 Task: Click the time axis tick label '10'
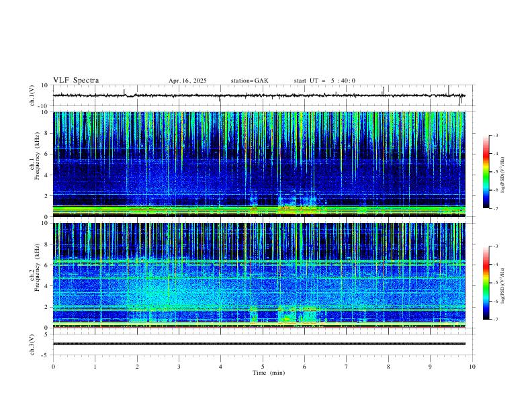472,367
